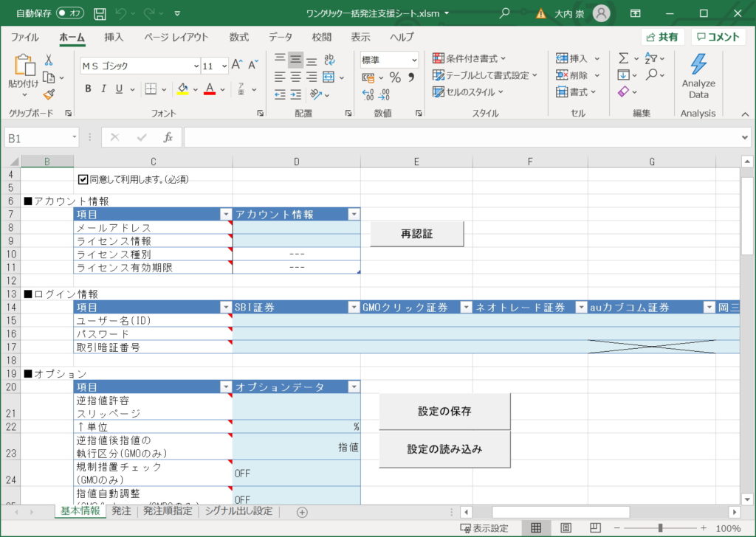Click the 再認証 button

[416, 234]
